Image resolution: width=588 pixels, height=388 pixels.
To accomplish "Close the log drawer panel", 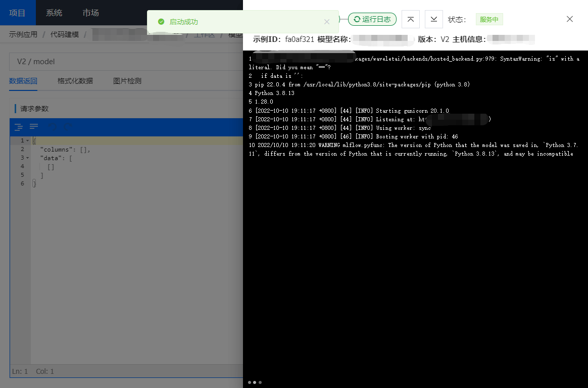I will pos(570,19).
